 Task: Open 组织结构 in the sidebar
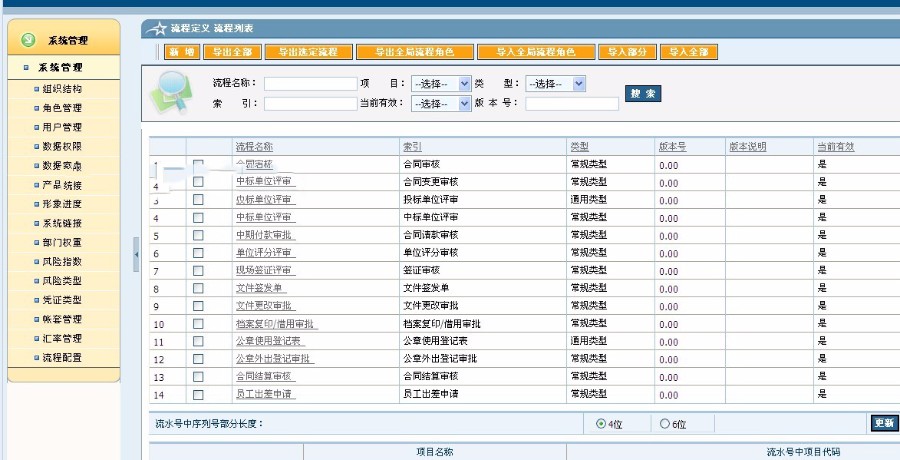tap(62, 90)
